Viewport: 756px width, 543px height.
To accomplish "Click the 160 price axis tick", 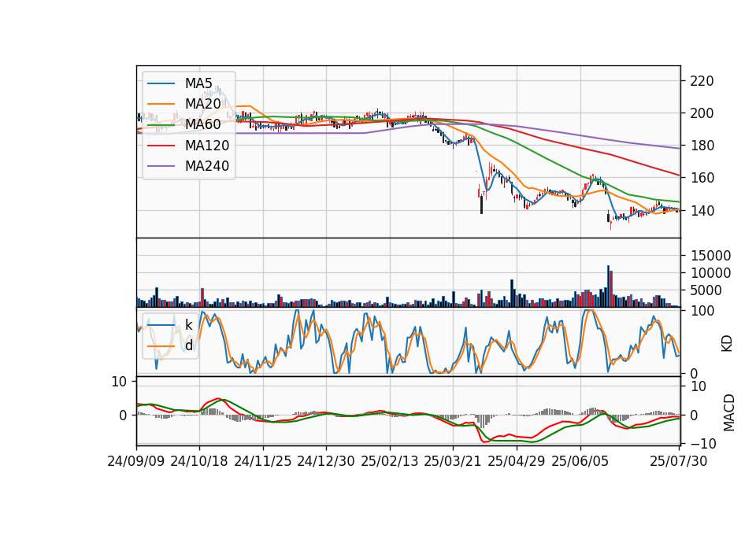I will click(x=702, y=178).
